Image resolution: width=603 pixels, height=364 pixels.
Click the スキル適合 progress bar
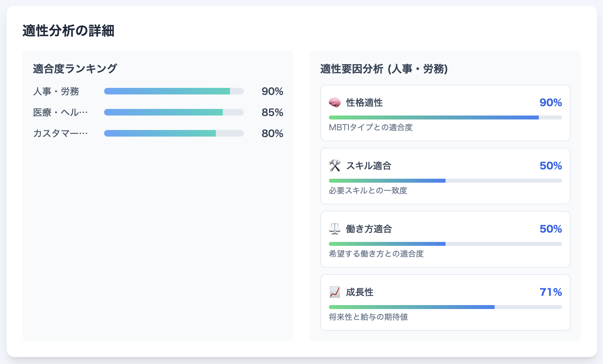click(445, 181)
